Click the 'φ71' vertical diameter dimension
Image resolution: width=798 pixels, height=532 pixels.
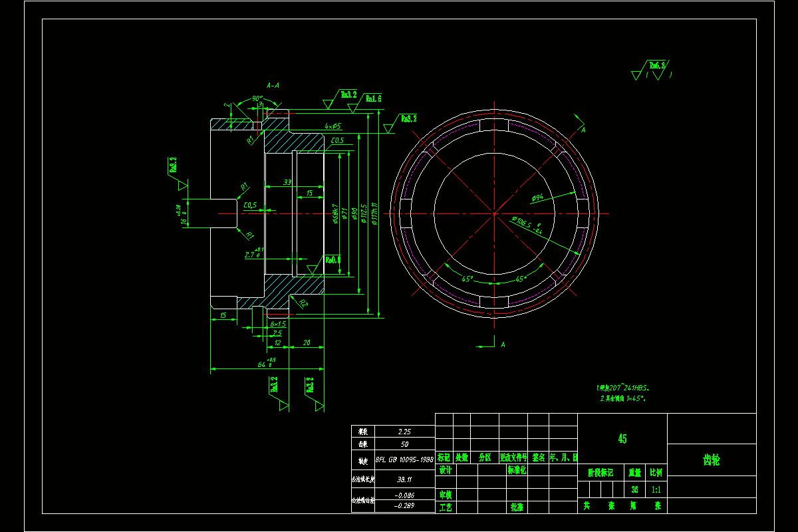tap(346, 214)
